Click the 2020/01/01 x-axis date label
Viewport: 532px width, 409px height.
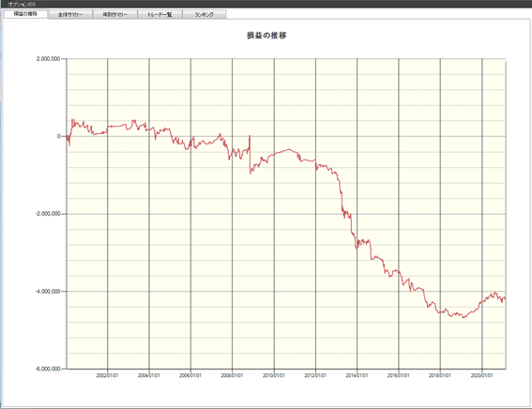481,375
